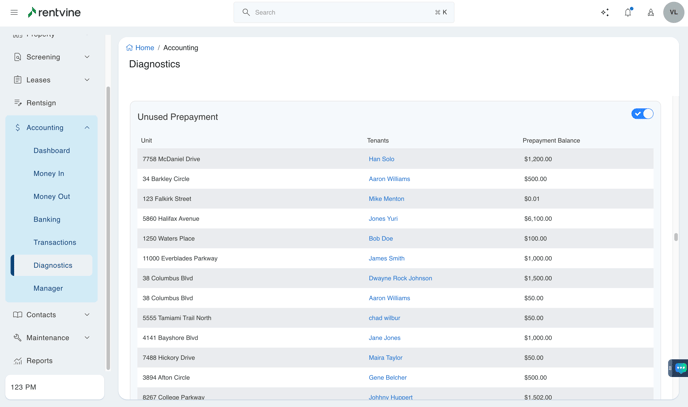This screenshot has height=407, width=688.
Task: Toggle off the Unused Prepayment switch
Action: click(x=642, y=114)
